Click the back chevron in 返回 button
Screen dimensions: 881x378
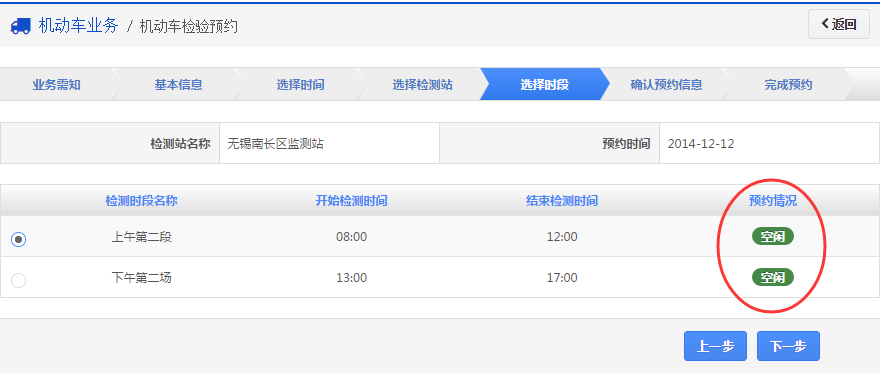click(x=825, y=24)
